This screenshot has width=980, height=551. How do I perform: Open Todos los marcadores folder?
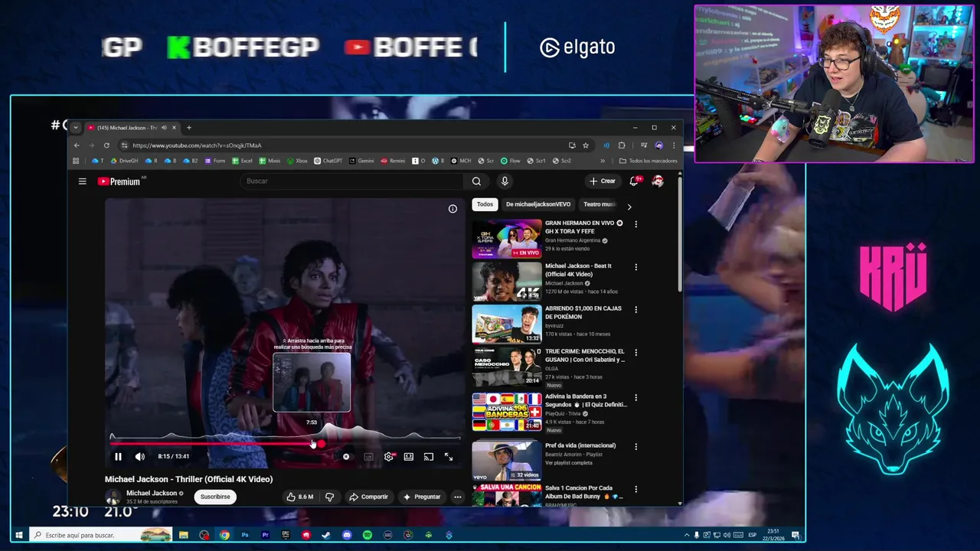648,161
